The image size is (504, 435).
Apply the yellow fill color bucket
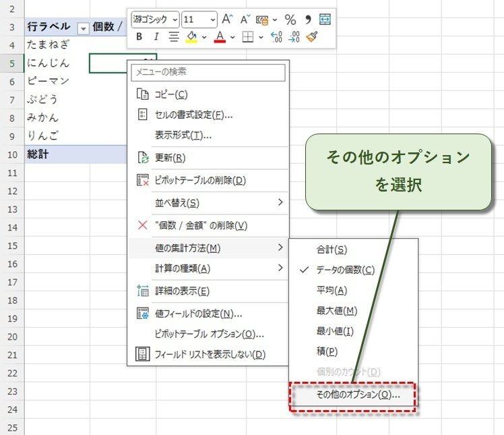point(191,36)
